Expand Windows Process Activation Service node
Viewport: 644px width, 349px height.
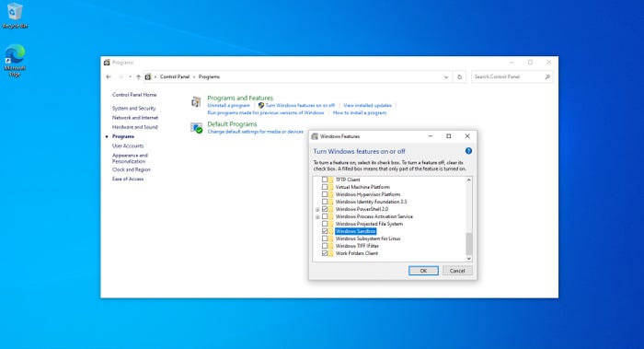click(317, 217)
